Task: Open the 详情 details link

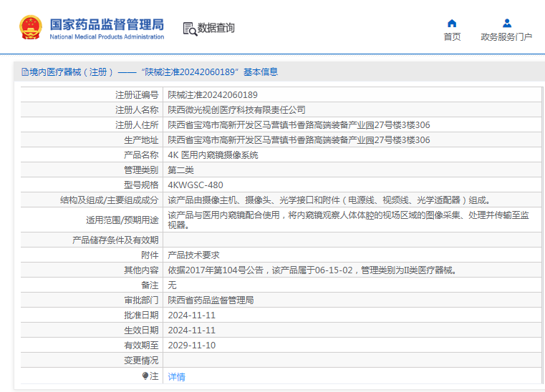Action: (x=177, y=376)
